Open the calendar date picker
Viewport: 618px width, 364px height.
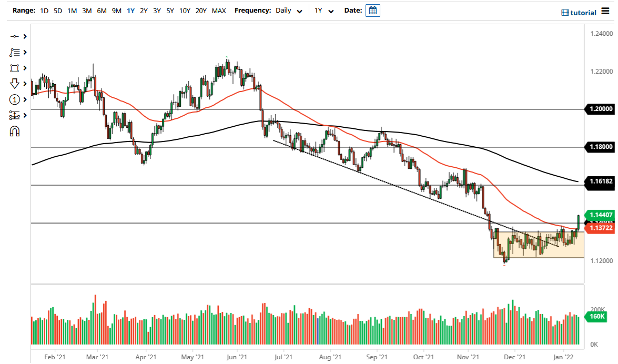pyautogui.click(x=372, y=10)
